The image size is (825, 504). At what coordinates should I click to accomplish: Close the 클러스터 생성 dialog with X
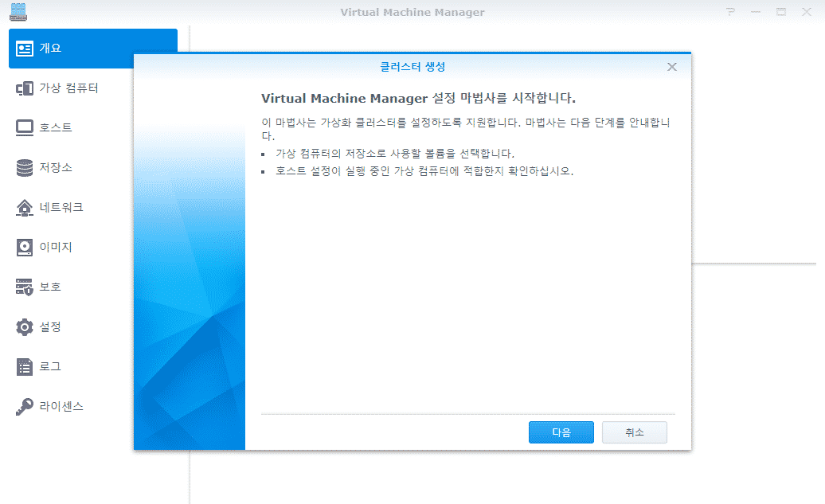coord(672,67)
